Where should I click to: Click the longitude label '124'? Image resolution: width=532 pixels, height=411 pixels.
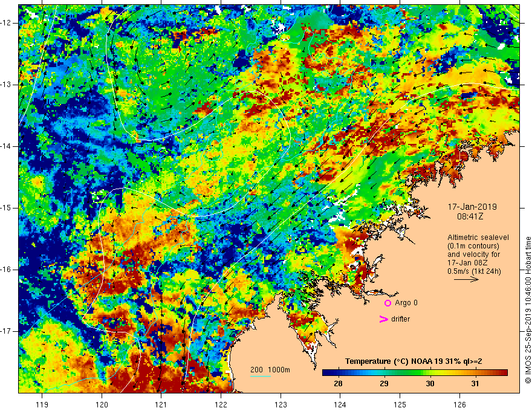coord(340,404)
